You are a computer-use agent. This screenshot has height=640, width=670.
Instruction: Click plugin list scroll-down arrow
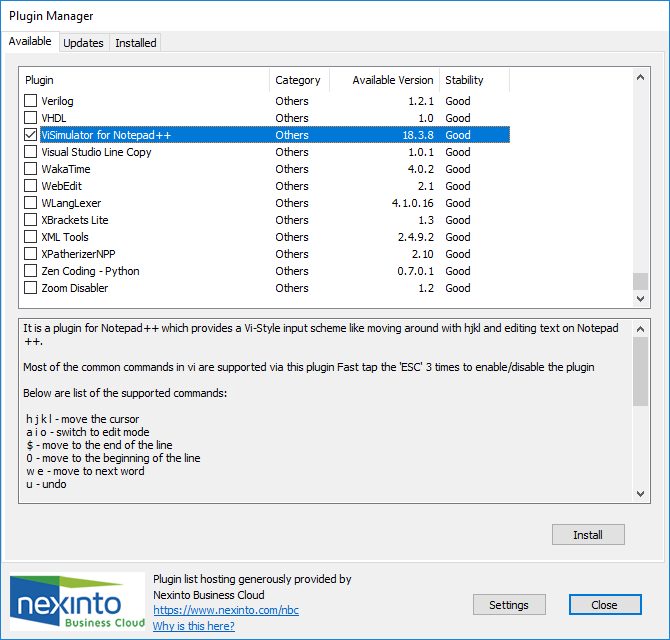coord(640,299)
